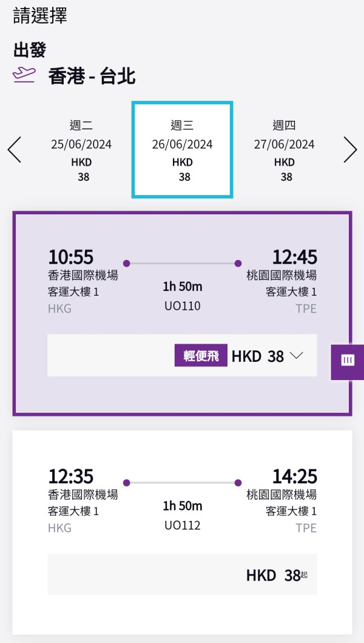Image resolution: width=364 pixels, height=643 pixels.
Task: Click the departure dot on UO112 timeline
Action: tap(126, 483)
